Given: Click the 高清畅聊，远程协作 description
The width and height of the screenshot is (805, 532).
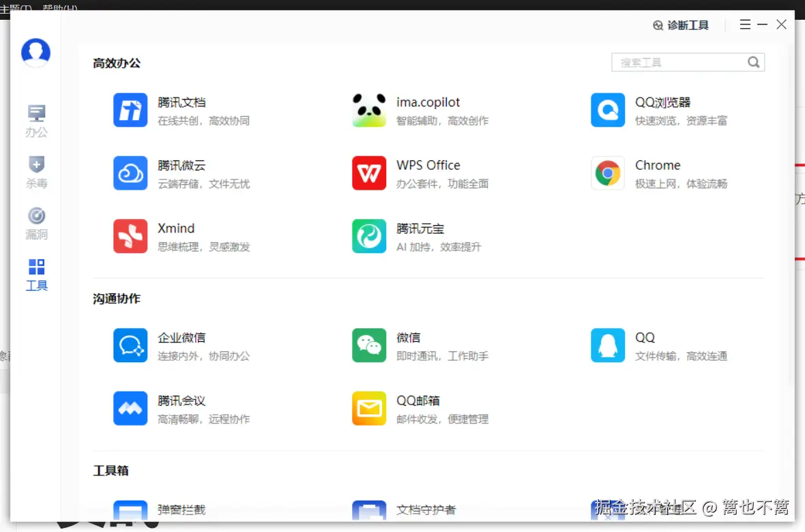Looking at the screenshot, I should coord(204,419).
